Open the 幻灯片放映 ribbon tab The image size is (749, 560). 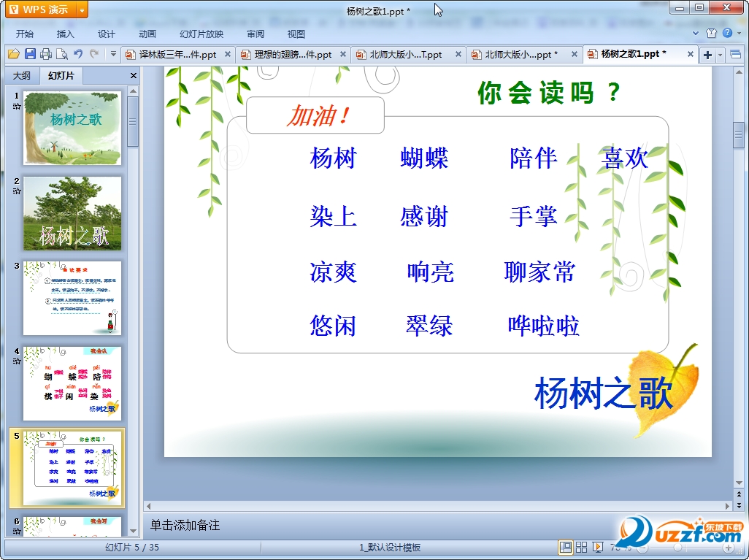201,34
